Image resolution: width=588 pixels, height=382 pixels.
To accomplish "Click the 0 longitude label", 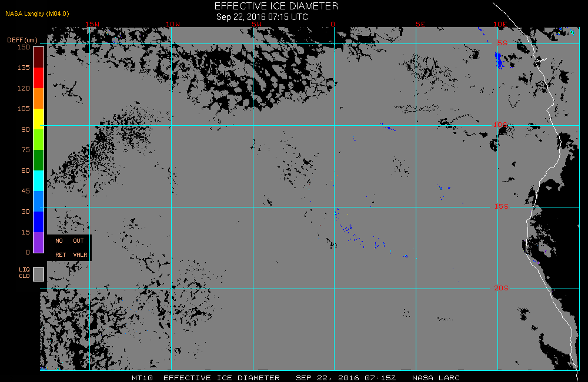I will pyautogui.click(x=333, y=24).
